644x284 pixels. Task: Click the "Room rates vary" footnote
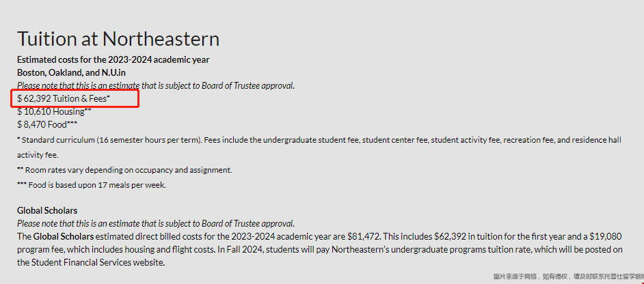[x=124, y=170]
